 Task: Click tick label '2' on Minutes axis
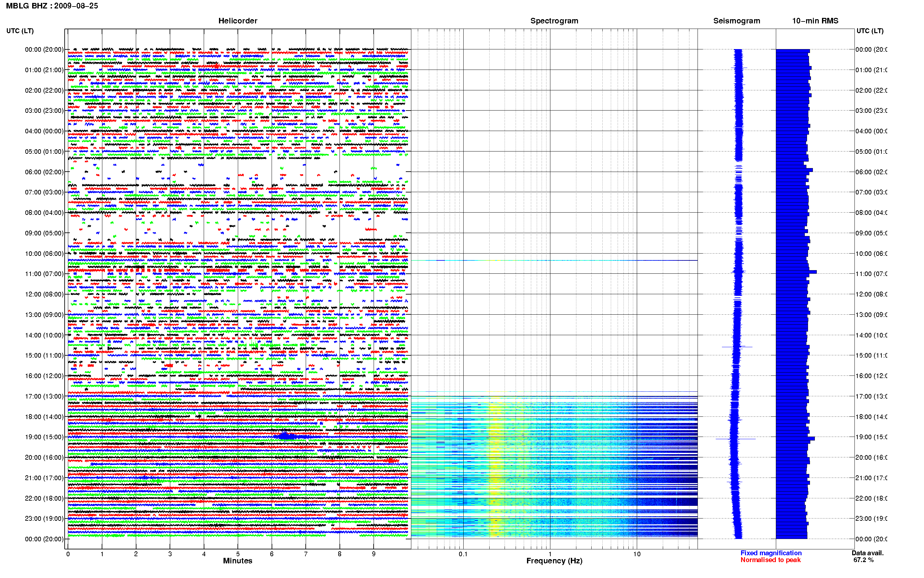pos(136,554)
